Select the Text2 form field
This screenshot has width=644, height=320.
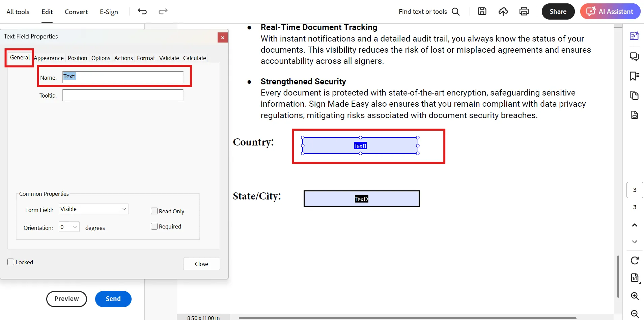tap(361, 199)
